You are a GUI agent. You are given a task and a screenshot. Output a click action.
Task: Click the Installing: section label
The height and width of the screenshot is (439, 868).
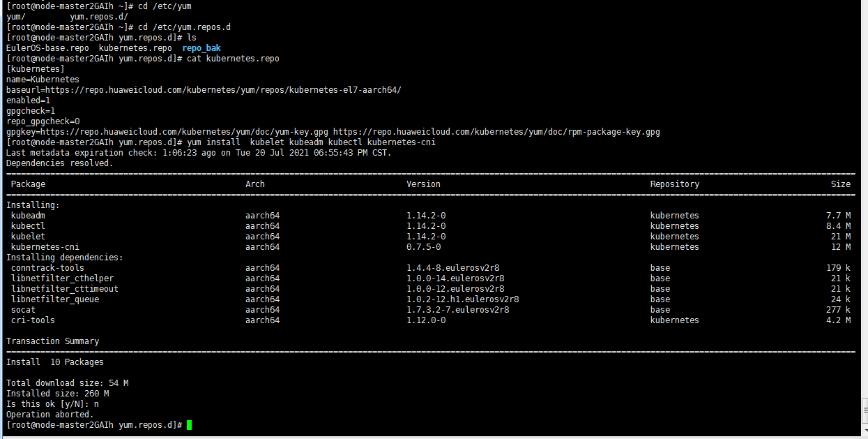(x=33, y=205)
